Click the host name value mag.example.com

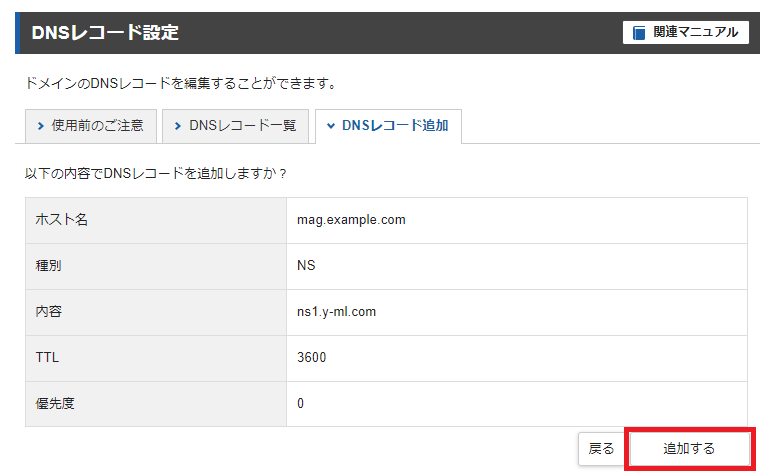(351, 220)
